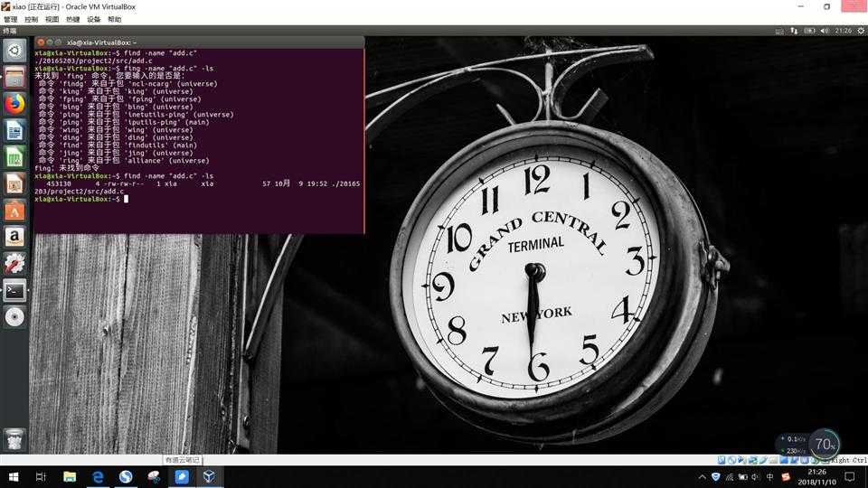Open the Ubuntu Dash search launcher

pos(14,51)
